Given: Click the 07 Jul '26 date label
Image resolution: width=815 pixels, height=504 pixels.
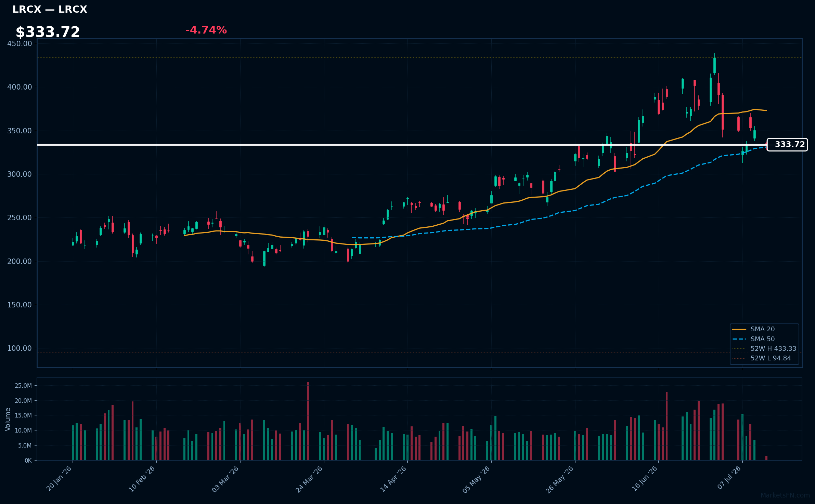Looking at the screenshot, I should click(x=729, y=478).
